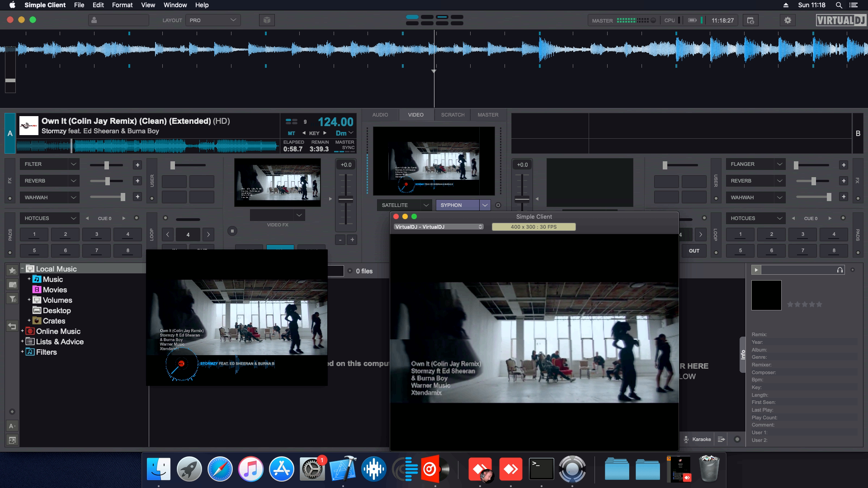Image resolution: width=868 pixels, height=488 pixels.
Task: Open deck A HOTCUES pads dropdown
Action: click(49, 218)
